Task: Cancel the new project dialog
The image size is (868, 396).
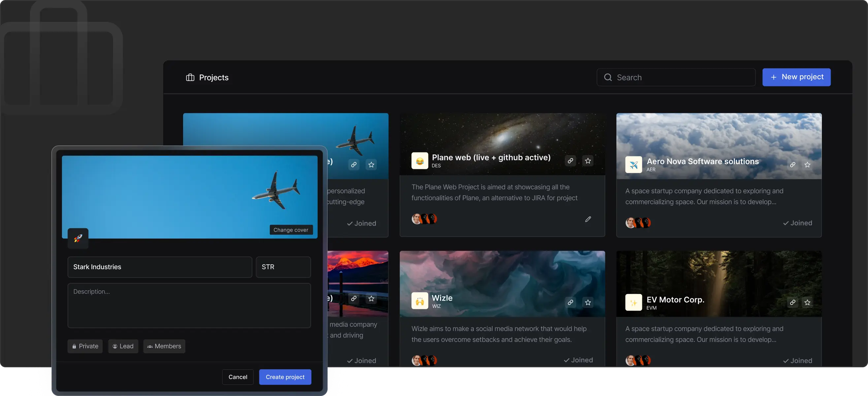Action: point(238,377)
